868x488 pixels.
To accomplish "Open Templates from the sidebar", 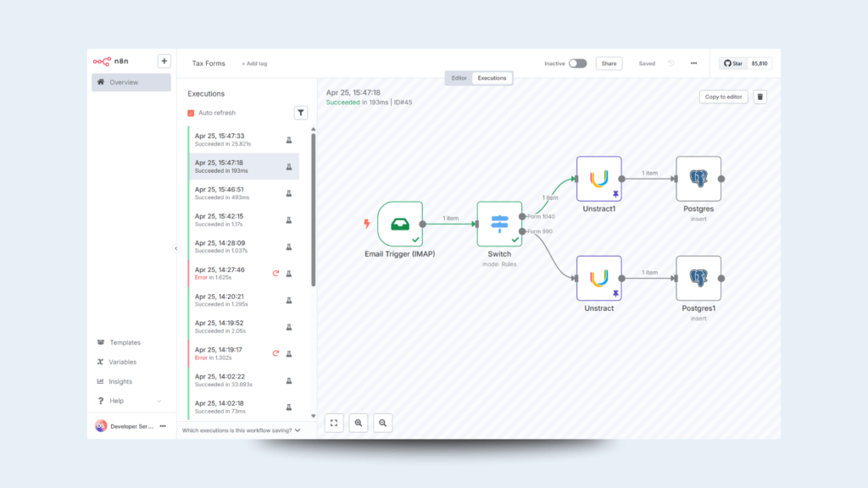I will point(125,342).
